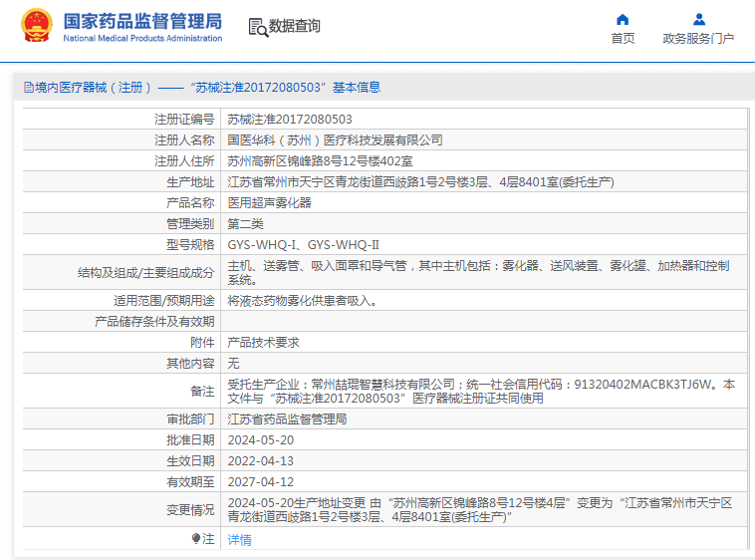Select management category 第二类

point(246,224)
